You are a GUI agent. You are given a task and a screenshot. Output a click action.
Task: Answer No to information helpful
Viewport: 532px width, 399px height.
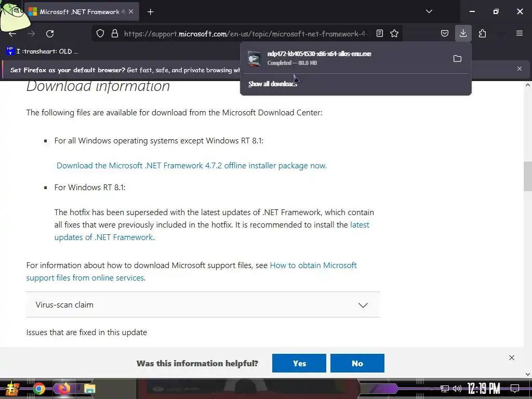click(x=357, y=363)
